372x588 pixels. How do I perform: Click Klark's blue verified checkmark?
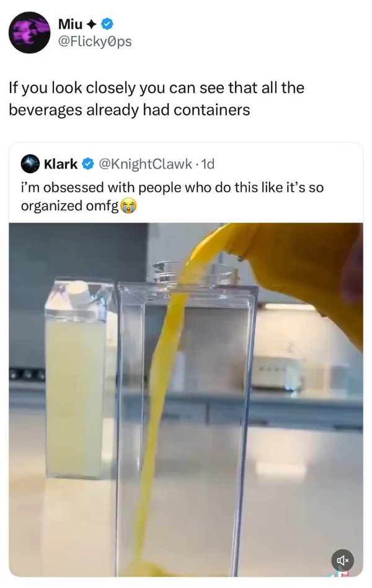click(88, 164)
